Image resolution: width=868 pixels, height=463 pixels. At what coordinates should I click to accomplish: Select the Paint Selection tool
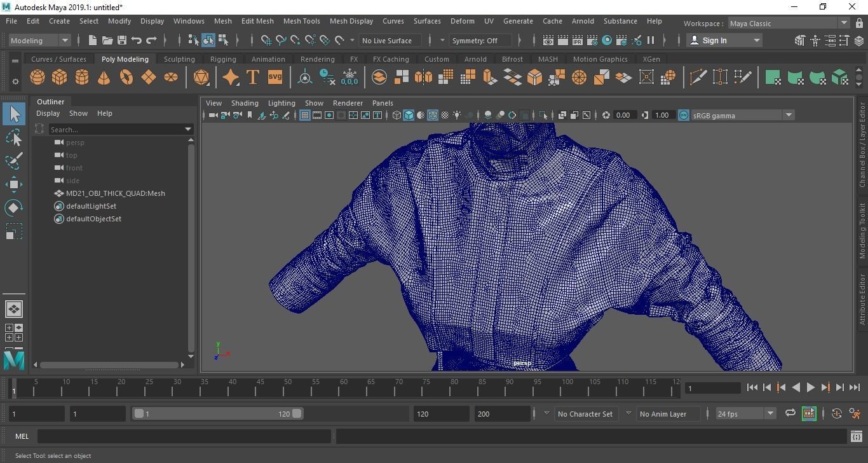(14, 161)
